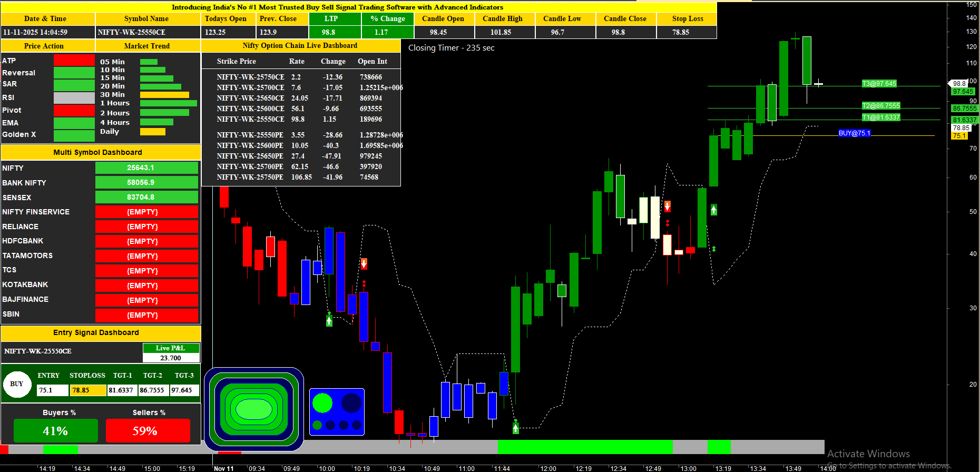Click the TATAMOTORS symbol name

pos(27,255)
